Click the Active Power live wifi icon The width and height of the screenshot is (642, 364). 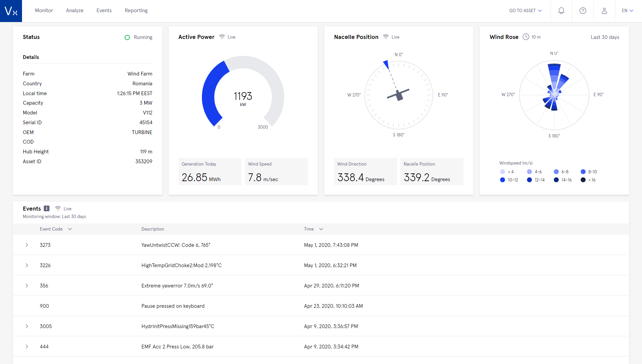222,37
